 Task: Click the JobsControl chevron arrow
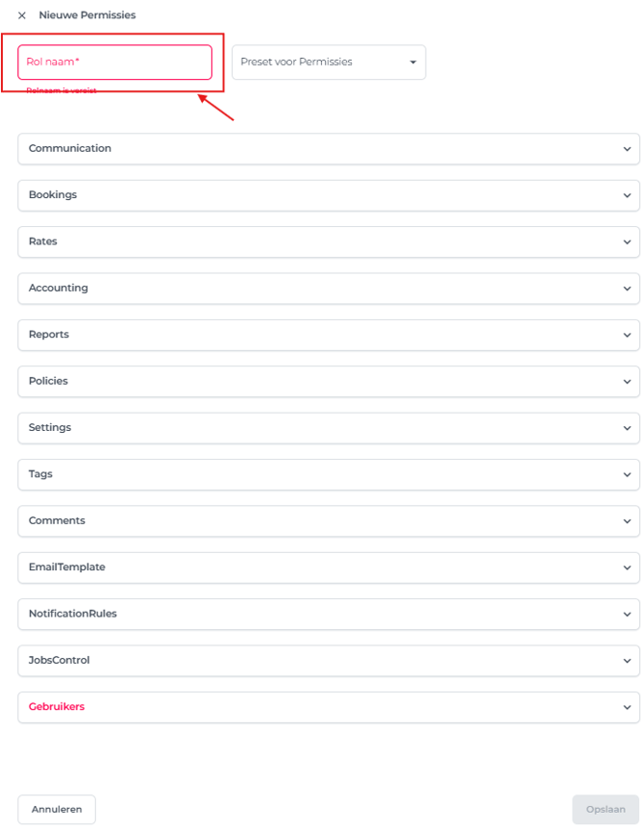coord(627,661)
